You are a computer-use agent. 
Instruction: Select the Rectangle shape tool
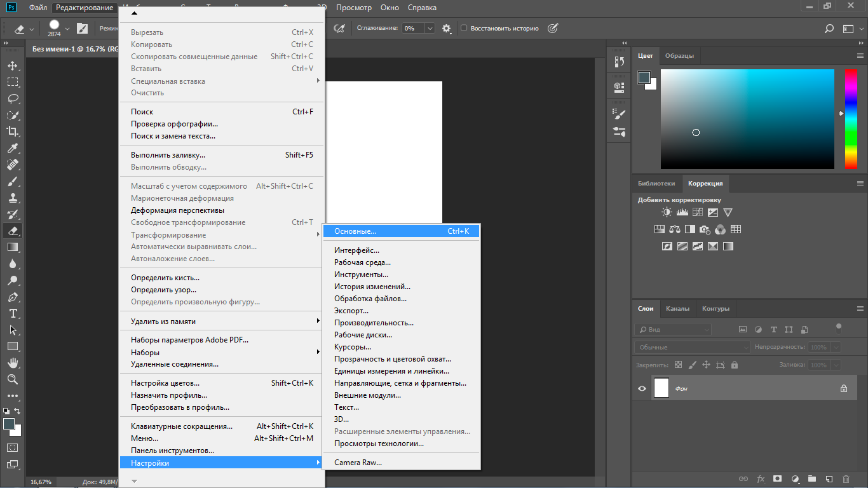click(13, 346)
